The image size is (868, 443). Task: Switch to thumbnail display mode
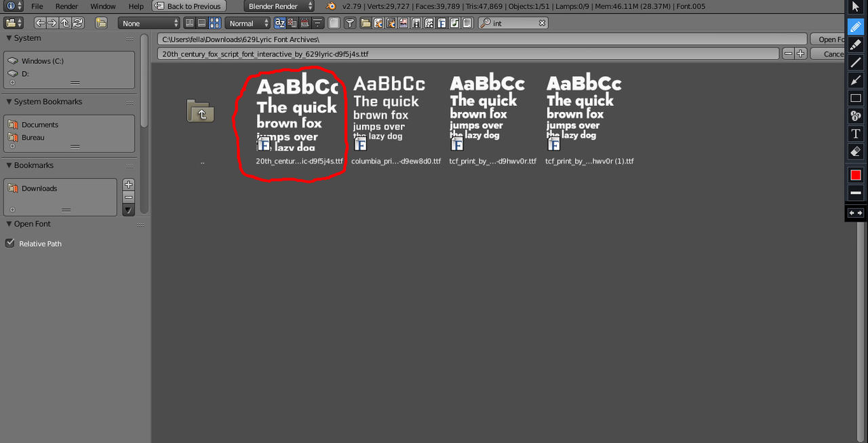(x=215, y=23)
